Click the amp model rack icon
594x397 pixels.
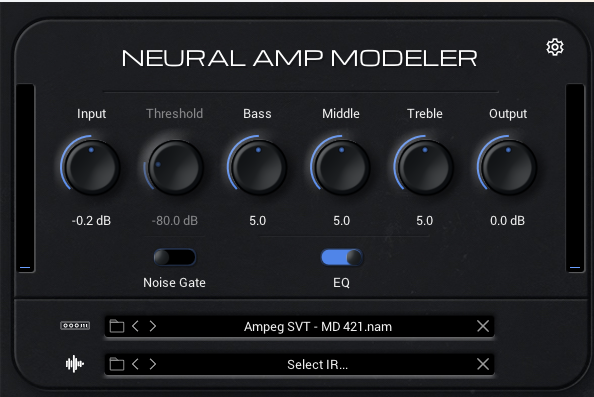tap(75, 325)
